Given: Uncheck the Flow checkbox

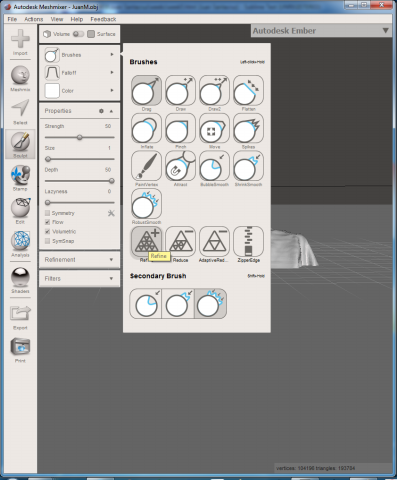Looking at the screenshot, I should (x=47, y=222).
